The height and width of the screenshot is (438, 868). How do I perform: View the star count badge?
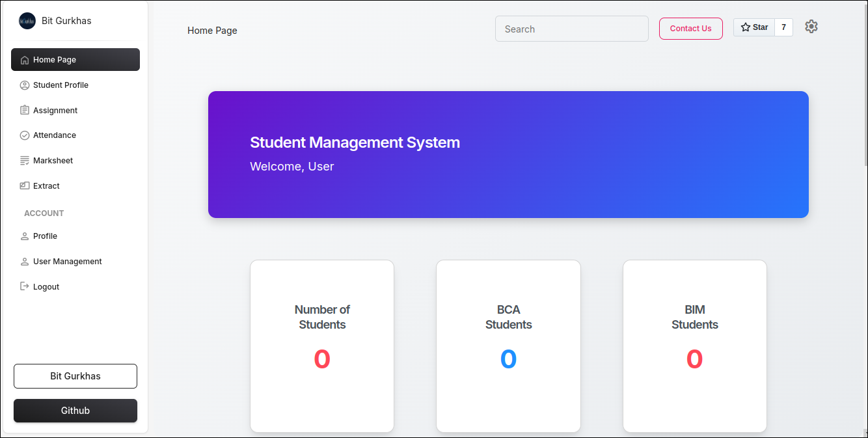pos(783,27)
